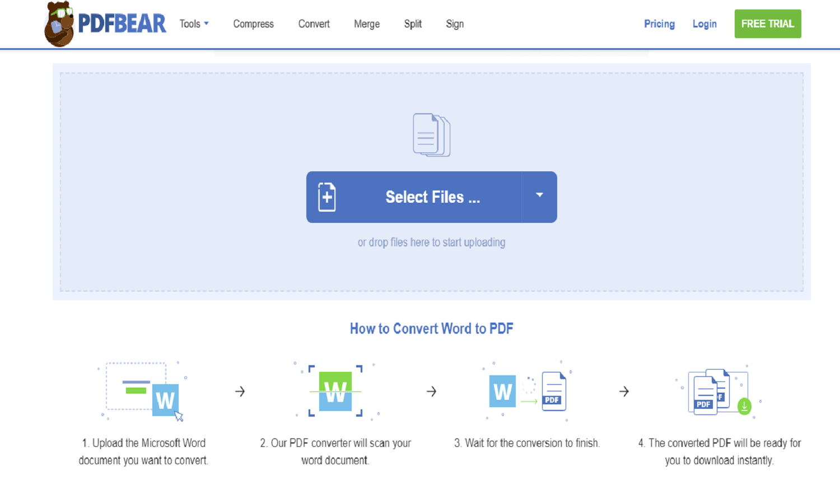Click the Word icon converting to PDF

tap(502, 391)
